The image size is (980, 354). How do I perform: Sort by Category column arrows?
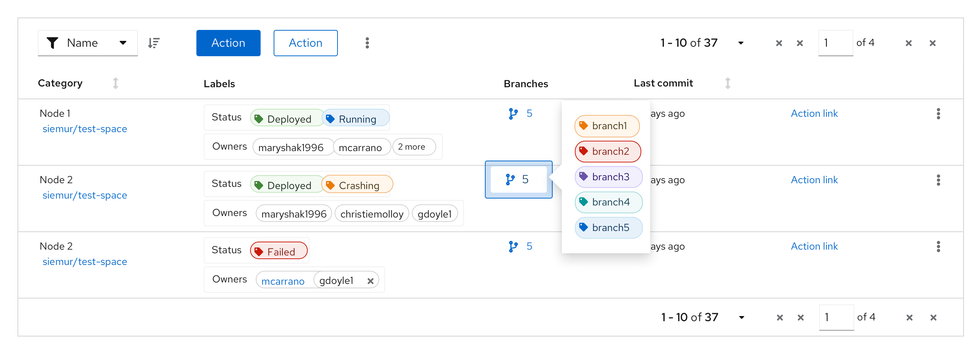click(x=115, y=83)
